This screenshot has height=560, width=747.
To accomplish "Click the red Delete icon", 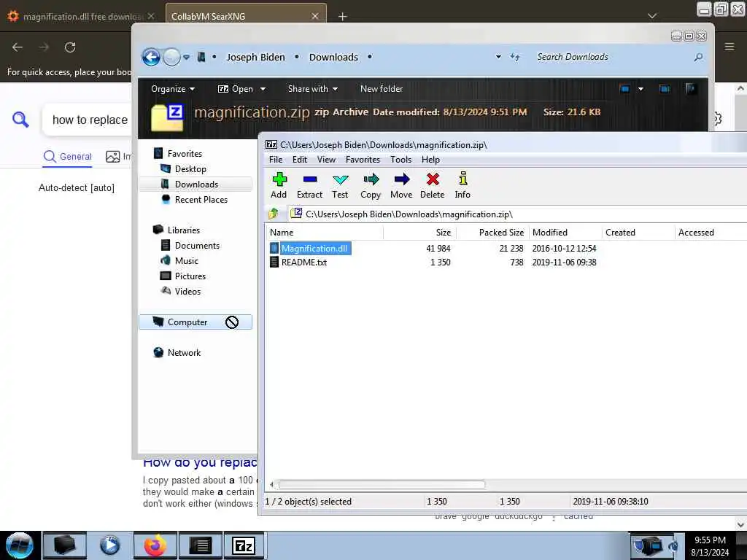I will [x=432, y=185].
